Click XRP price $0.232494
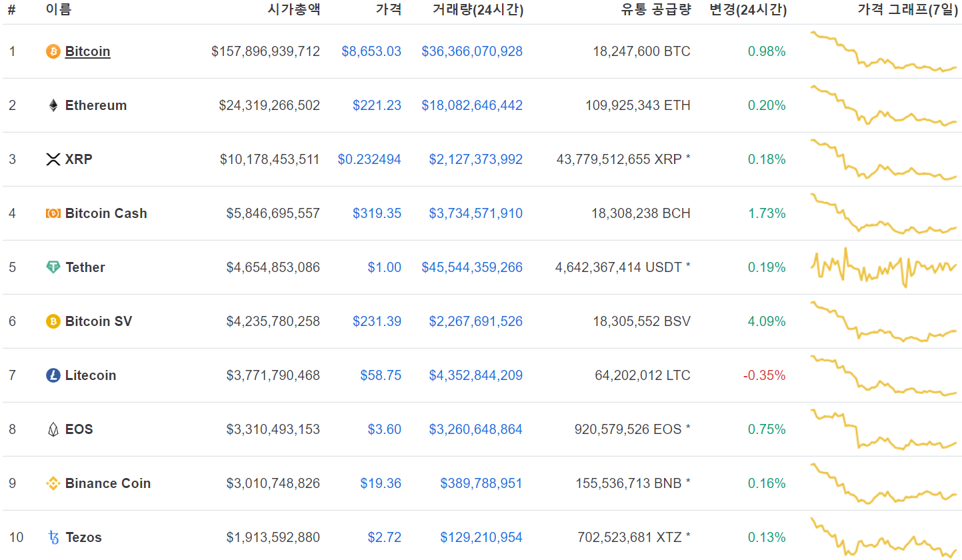The width and height of the screenshot is (962, 560). (x=369, y=159)
